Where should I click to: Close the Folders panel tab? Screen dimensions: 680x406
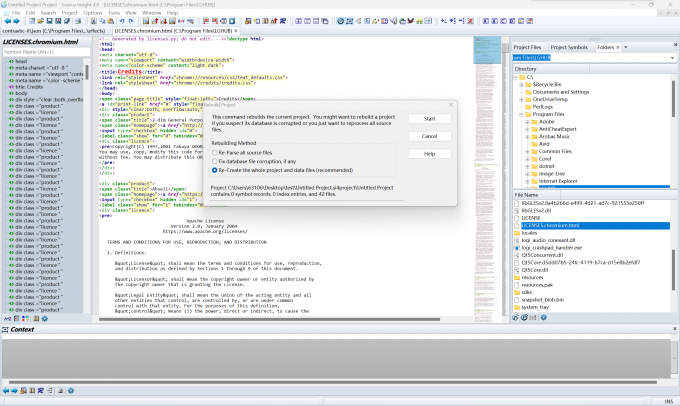coord(618,47)
